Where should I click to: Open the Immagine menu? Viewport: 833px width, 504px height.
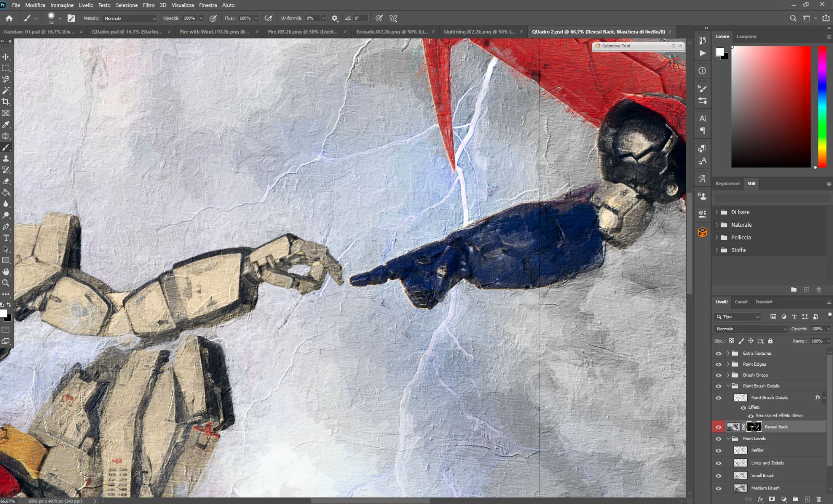62,5
